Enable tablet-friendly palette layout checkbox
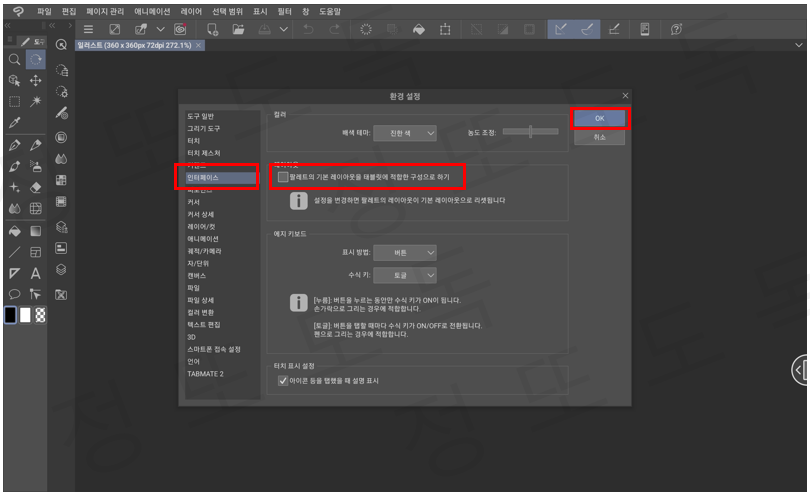This screenshot has height=495, width=810. point(283,177)
